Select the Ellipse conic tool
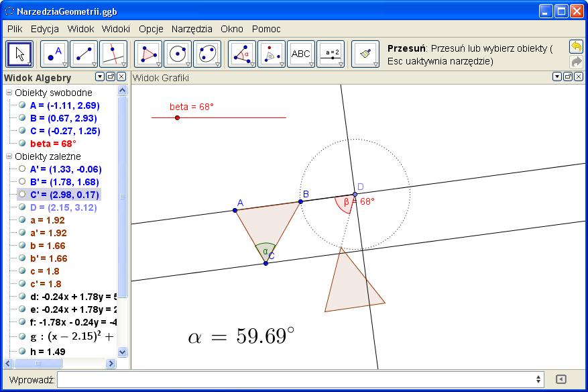Image resolution: width=588 pixels, height=392 pixels. coord(207,54)
